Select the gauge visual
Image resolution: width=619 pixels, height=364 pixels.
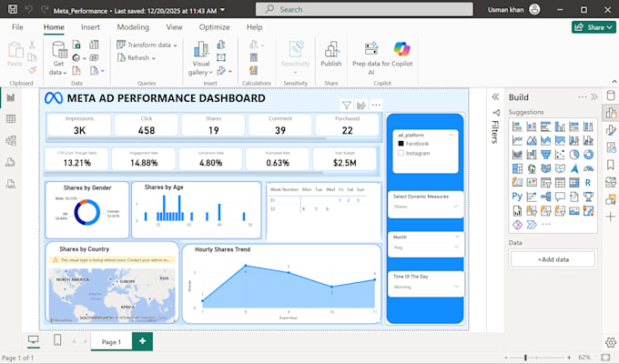click(588, 168)
